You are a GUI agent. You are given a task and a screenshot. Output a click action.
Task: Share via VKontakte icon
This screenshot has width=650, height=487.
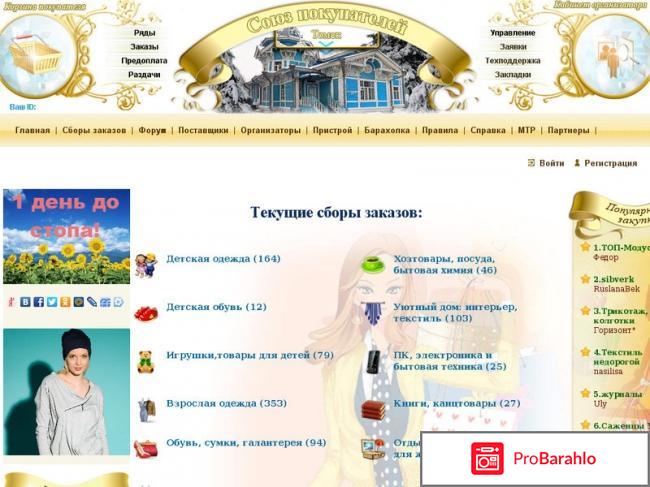pyautogui.click(x=25, y=302)
